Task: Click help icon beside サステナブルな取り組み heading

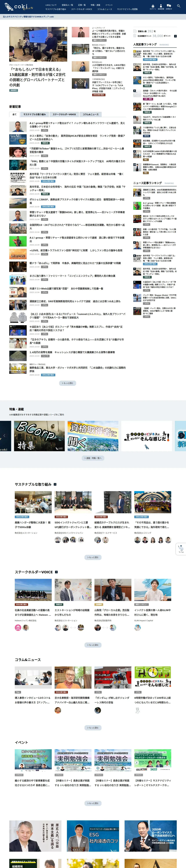Action: pyautogui.click(x=55, y=484)
